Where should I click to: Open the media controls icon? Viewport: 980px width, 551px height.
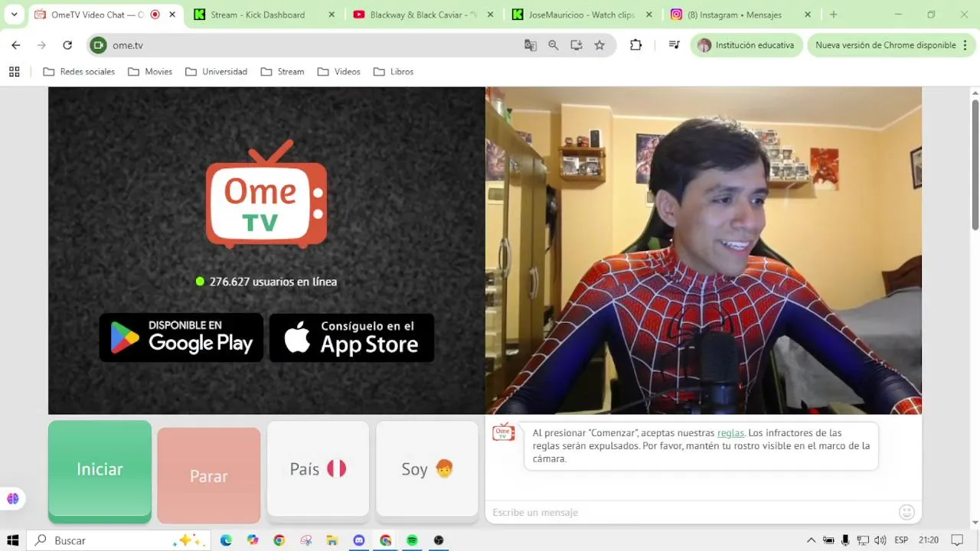click(x=674, y=45)
